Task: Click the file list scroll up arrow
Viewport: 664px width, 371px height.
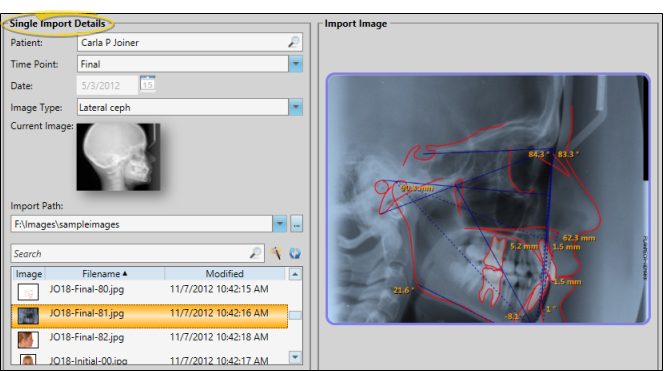Action: click(x=295, y=274)
